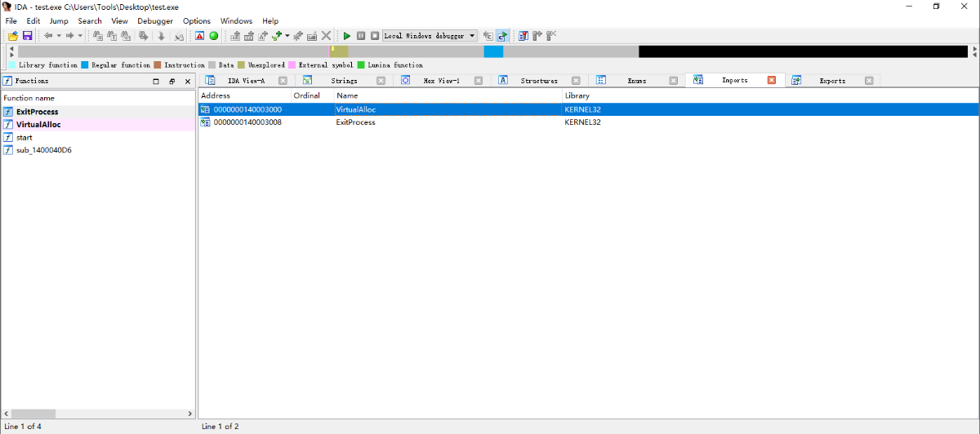Close the Strings tab
The image size is (980, 434).
click(x=381, y=81)
